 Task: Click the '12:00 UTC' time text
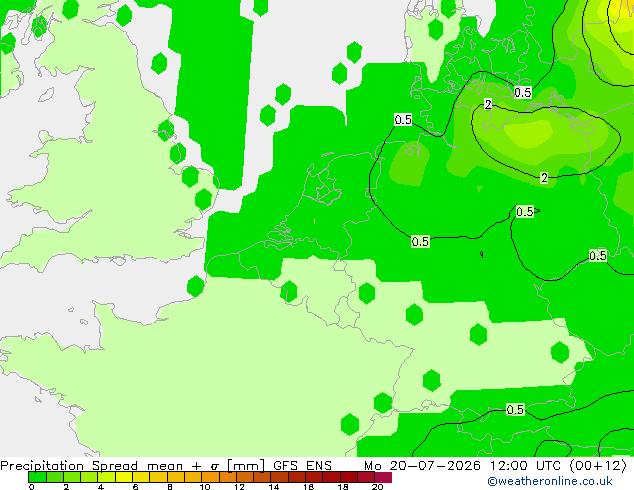click(x=525, y=466)
